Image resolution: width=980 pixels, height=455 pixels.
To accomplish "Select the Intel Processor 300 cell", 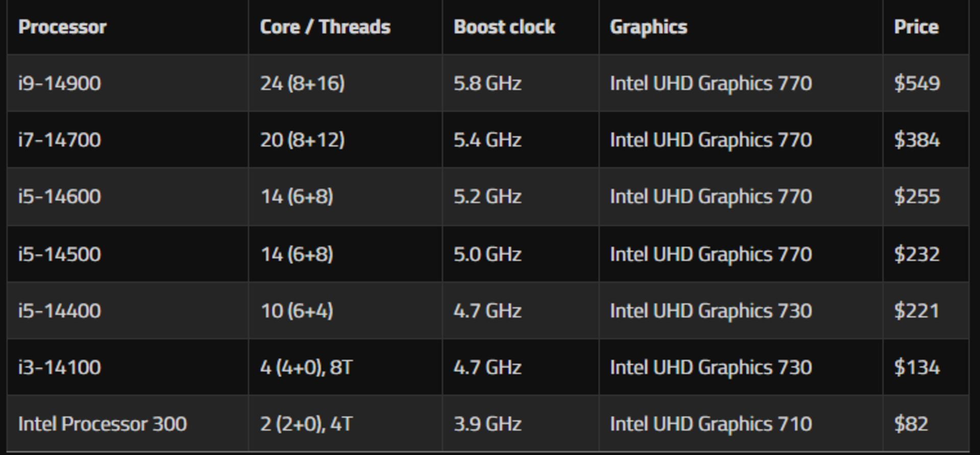I will 128,423.
